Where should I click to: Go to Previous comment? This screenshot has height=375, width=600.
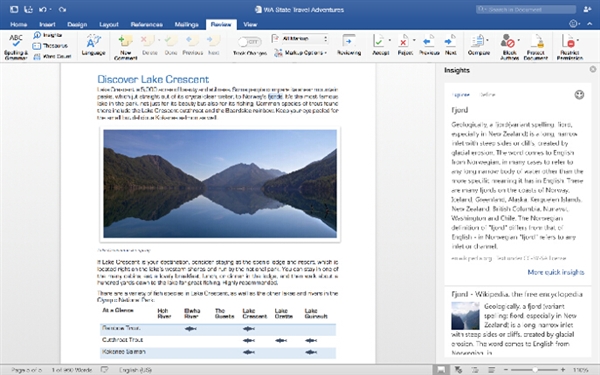192,45
